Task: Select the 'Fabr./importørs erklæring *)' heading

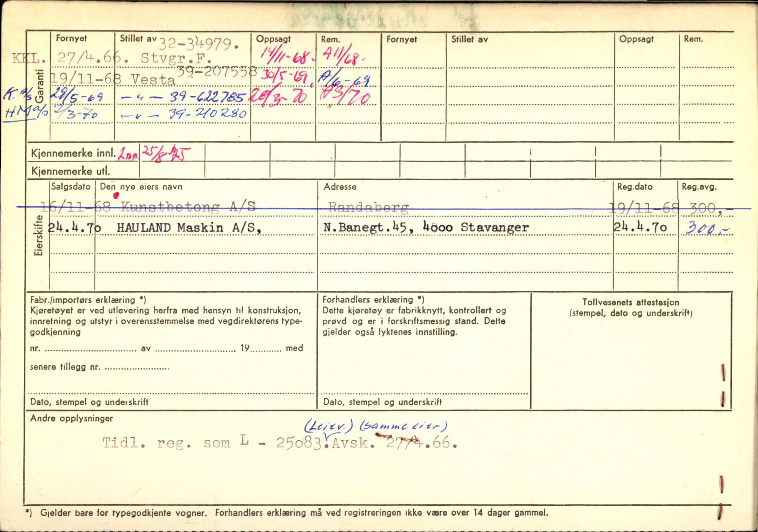Action: (88, 300)
